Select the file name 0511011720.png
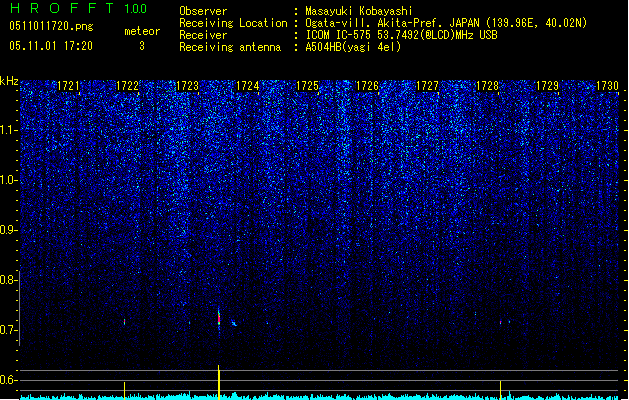This screenshot has width=629, height=400. [x=51, y=26]
